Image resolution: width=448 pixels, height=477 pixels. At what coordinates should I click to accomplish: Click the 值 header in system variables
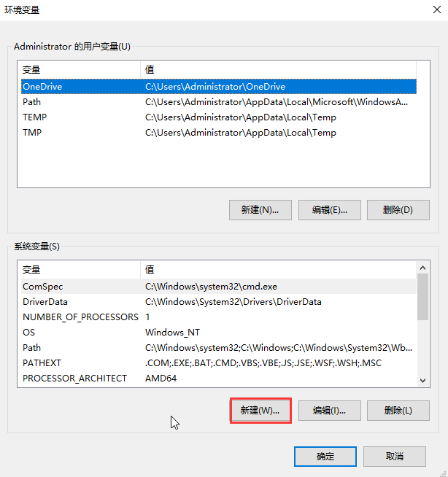(278, 270)
